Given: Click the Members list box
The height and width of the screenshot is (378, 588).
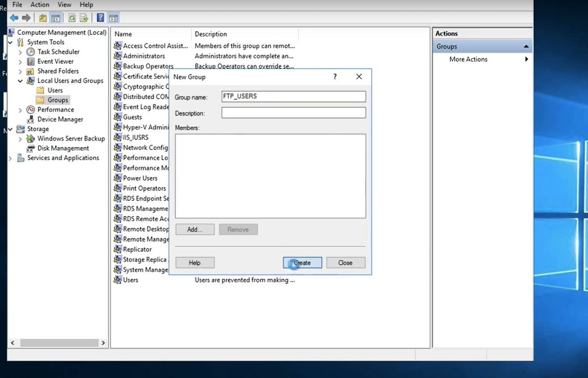Looking at the screenshot, I should click(x=271, y=176).
